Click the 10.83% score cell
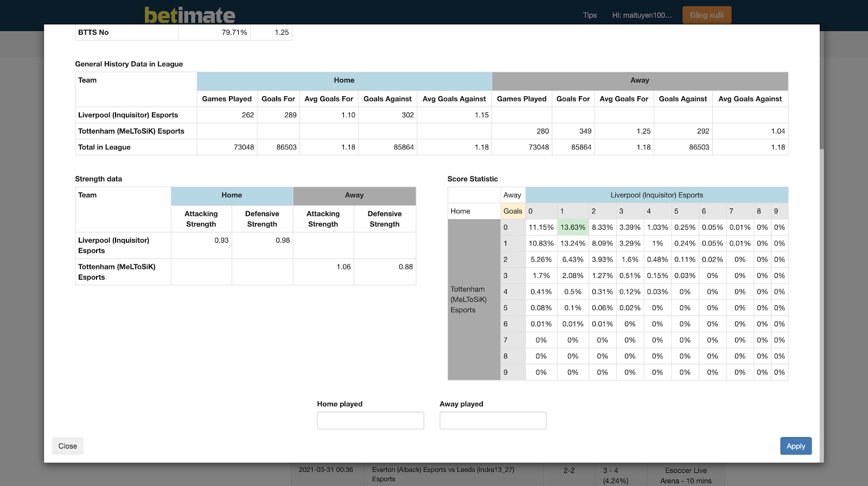 (x=541, y=243)
